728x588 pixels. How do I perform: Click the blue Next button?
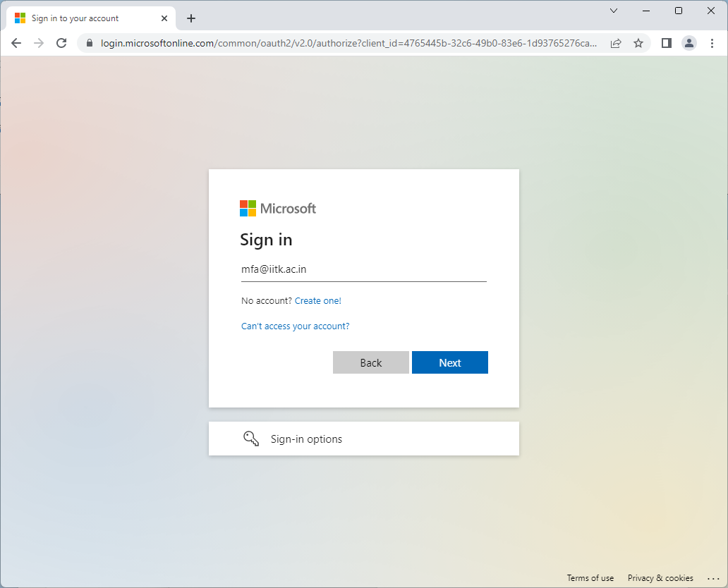450,362
